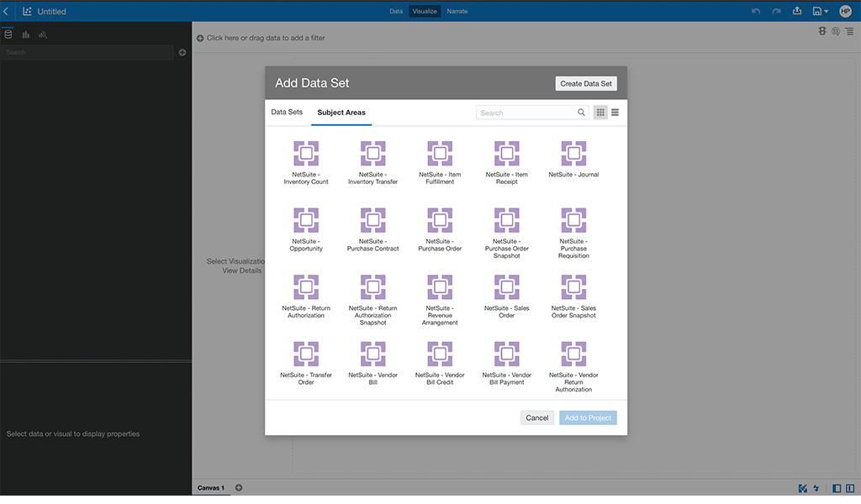
Task: Click the Untitled project title
Action: (x=51, y=12)
